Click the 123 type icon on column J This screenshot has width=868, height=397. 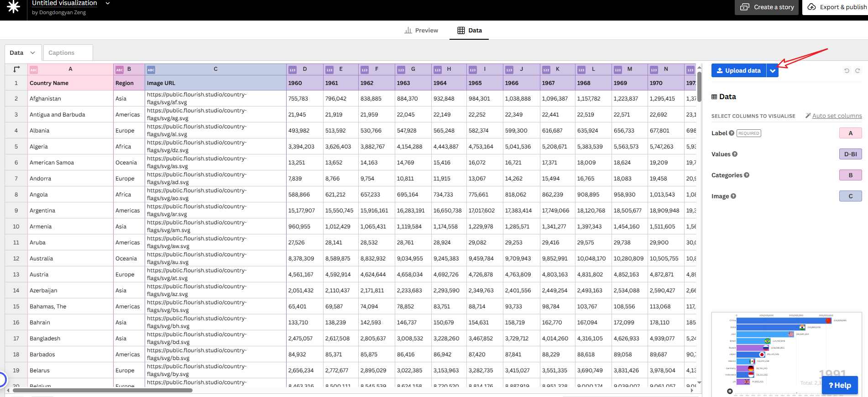tap(509, 70)
